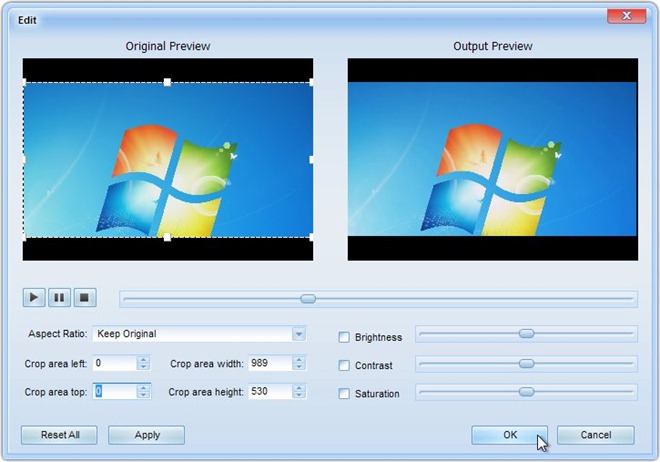Click the Reset All button
Viewport: 660px width, 462px height.
(60, 435)
